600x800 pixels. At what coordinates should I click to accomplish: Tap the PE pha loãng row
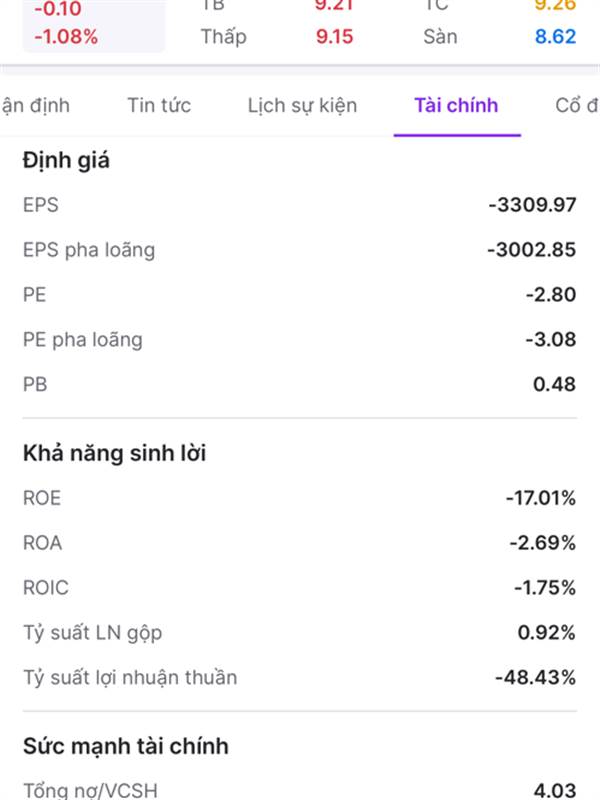(299, 339)
